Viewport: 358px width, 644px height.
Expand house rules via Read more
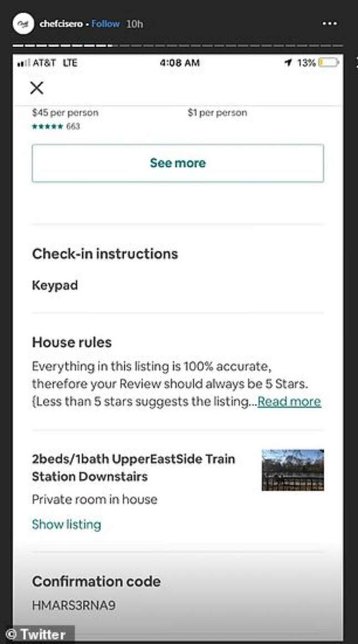point(289,402)
